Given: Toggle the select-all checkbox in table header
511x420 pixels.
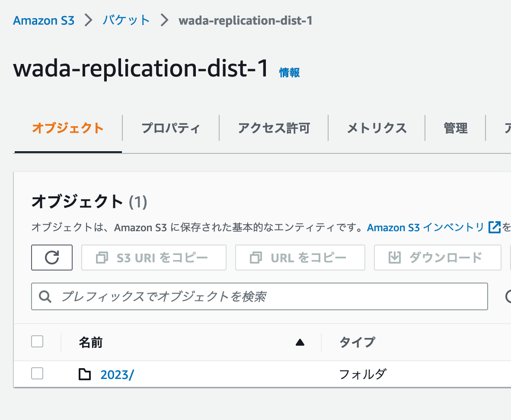Looking at the screenshot, I should [37, 341].
